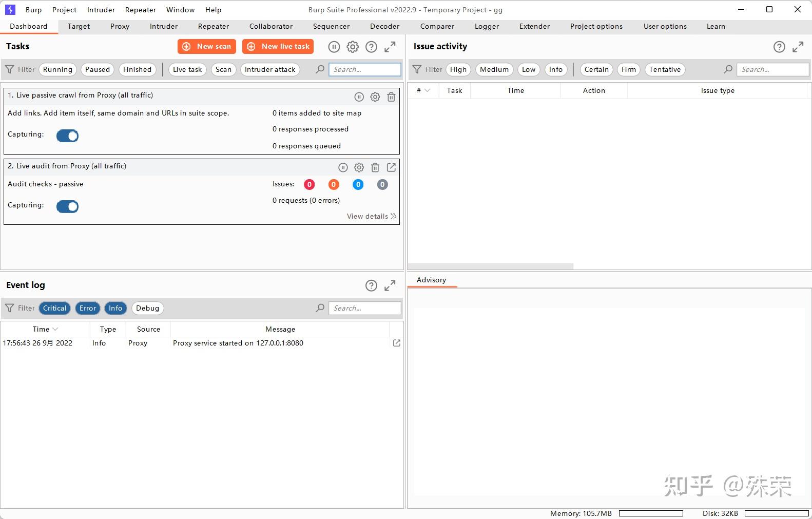Screen dimensions: 812x519
Task: Click the Event log search field
Action: pyautogui.click(x=364, y=308)
